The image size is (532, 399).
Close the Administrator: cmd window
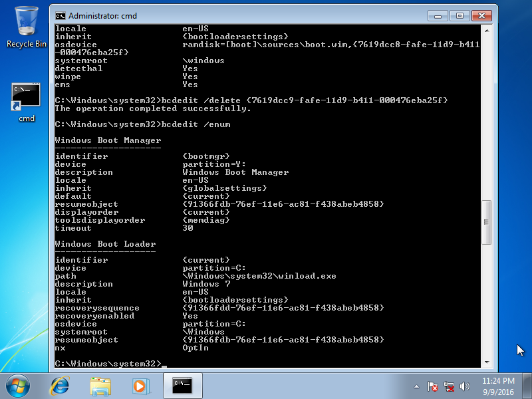(x=481, y=15)
